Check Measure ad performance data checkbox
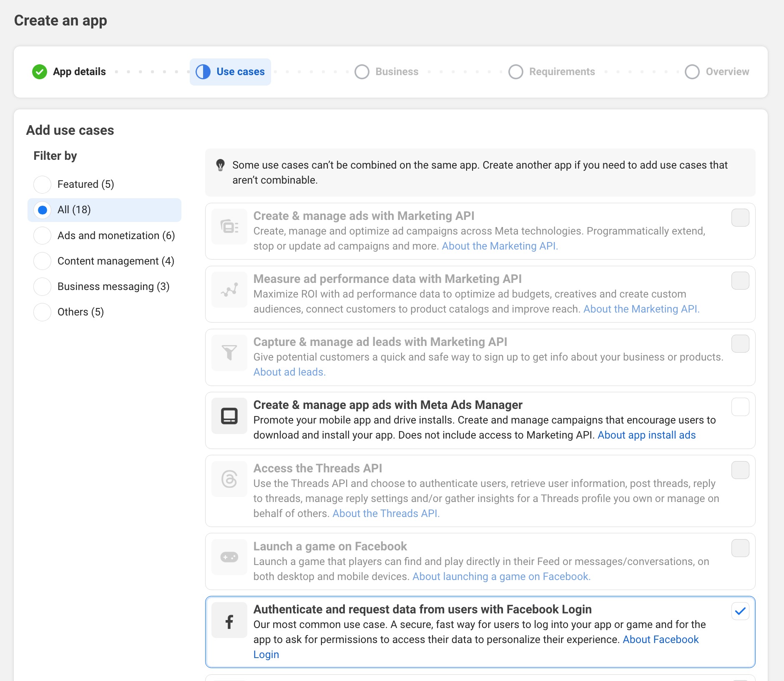784x681 pixels. tap(740, 281)
